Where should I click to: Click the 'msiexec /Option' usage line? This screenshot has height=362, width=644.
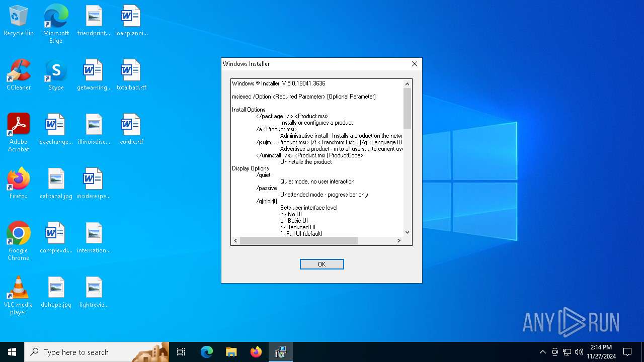(x=304, y=97)
